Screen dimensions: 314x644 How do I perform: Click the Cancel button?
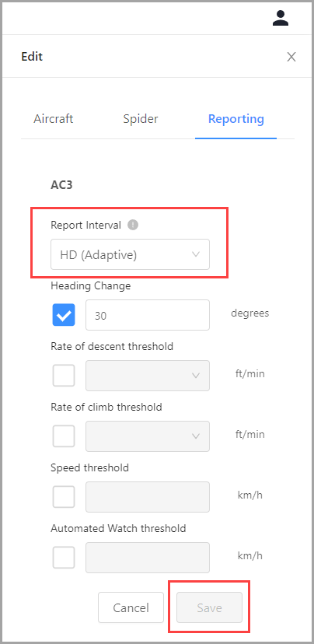[131, 607]
